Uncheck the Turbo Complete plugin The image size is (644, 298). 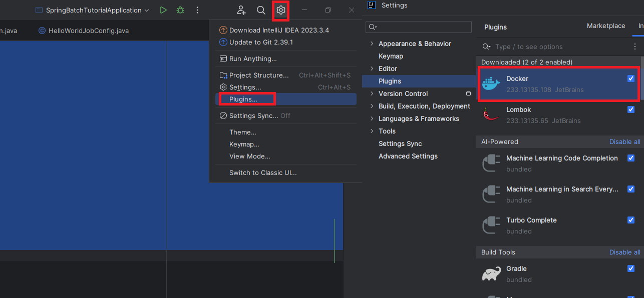coord(631,220)
